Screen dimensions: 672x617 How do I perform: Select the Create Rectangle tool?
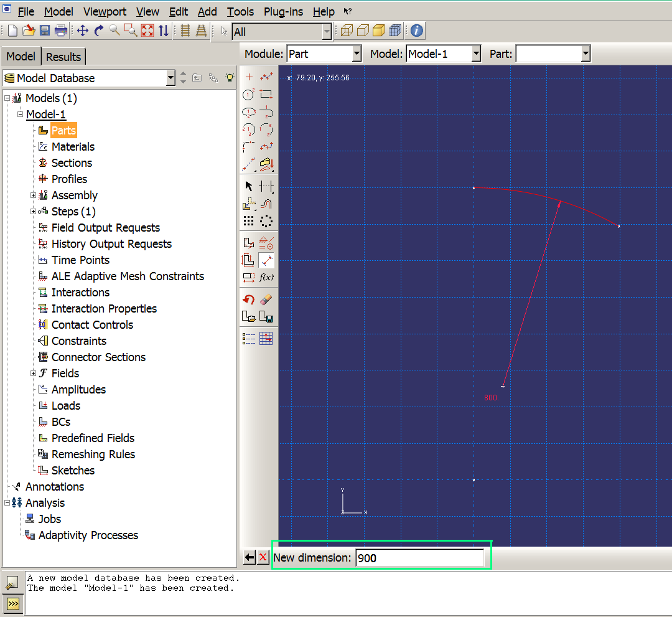coord(266,95)
